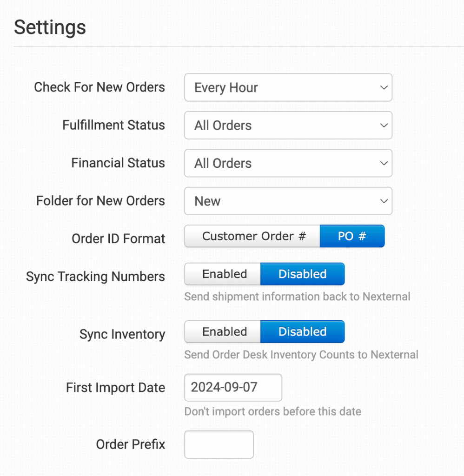The width and height of the screenshot is (464, 476).
Task: Click the 'Don't import orders before this date' hint
Action: (272, 411)
